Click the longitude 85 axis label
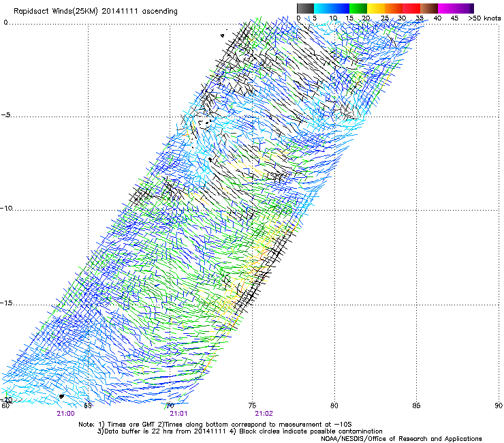504x443 pixels. 416,406
